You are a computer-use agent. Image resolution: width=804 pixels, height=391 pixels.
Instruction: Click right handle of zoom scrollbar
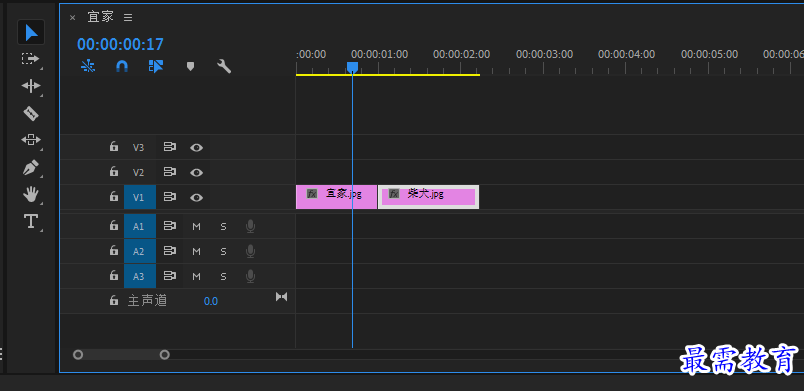(x=165, y=355)
